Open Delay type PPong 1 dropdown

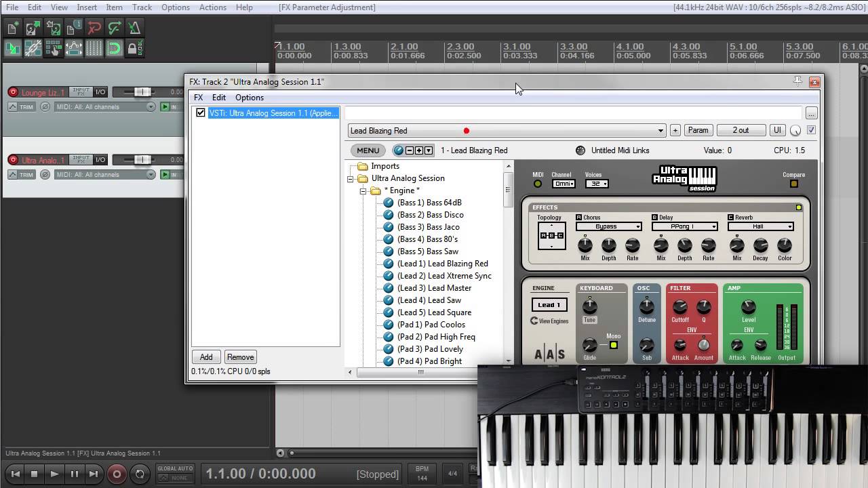coord(684,226)
